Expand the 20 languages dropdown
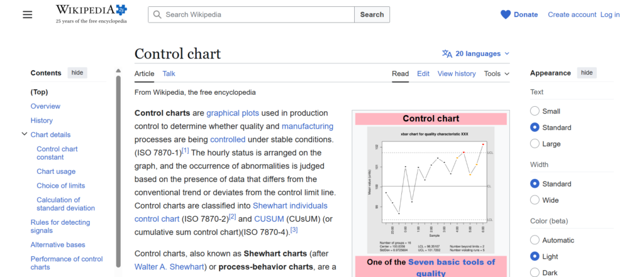 click(482, 54)
